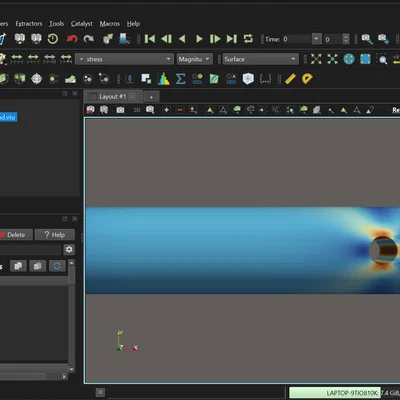The width and height of the screenshot is (400, 400).
Task: Toggle advanced properties gear button
Action: 69,249
